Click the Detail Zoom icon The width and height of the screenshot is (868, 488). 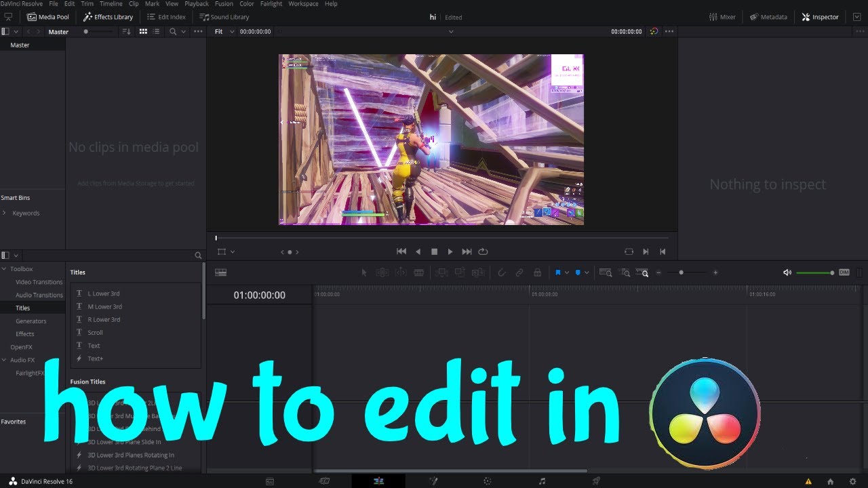pyautogui.click(x=625, y=272)
